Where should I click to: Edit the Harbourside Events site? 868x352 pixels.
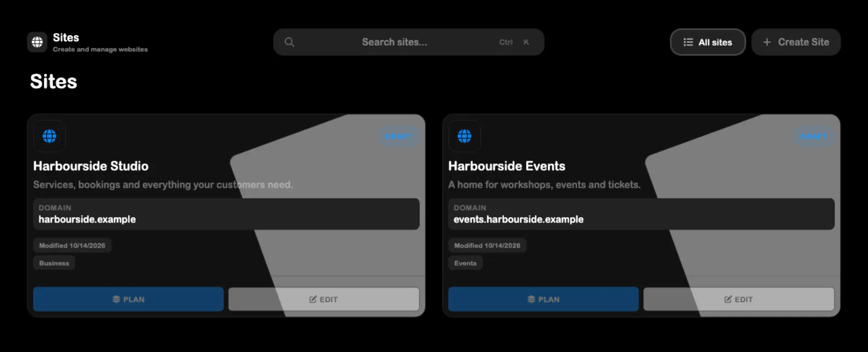[x=739, y=299]
